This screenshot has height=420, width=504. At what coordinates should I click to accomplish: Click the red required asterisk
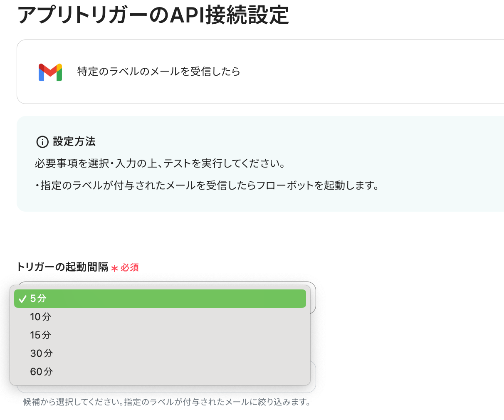coord(115,268)
